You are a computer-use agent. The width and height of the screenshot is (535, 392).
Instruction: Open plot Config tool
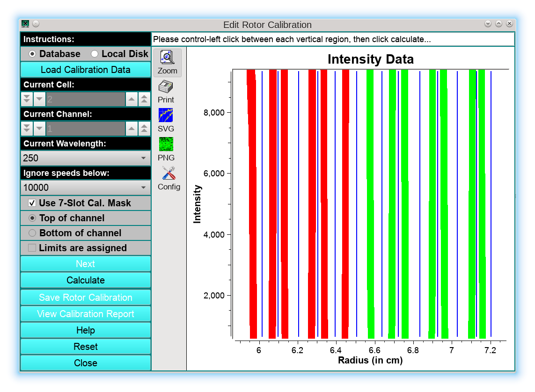click(x=169, y=178)
